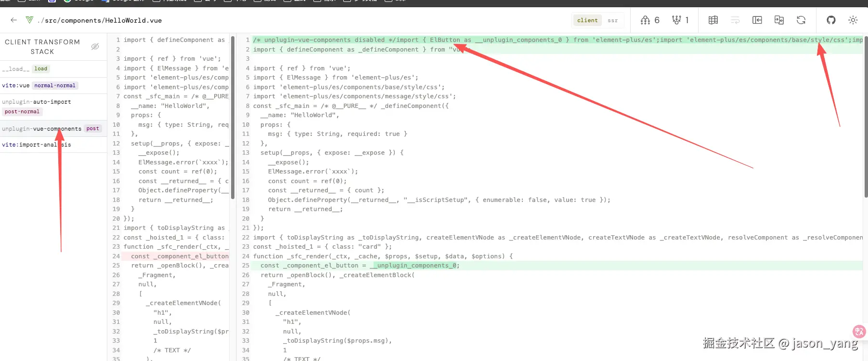This screenshot has height=361, width=868.
Task: Click '_createElementVNode(' at right pane line 30
Action: pos(313,313)
